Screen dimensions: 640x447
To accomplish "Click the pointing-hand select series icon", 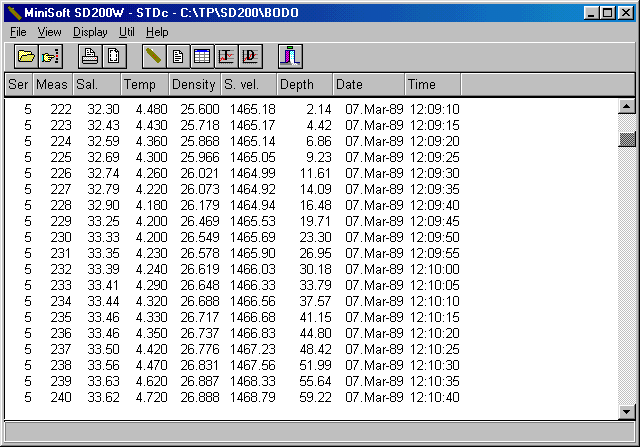I will point(51,56).
